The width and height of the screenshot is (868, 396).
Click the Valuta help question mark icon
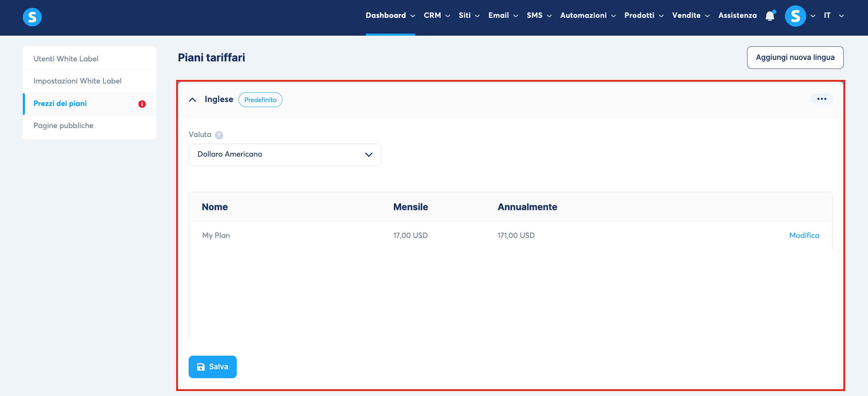tap(219, 135)
